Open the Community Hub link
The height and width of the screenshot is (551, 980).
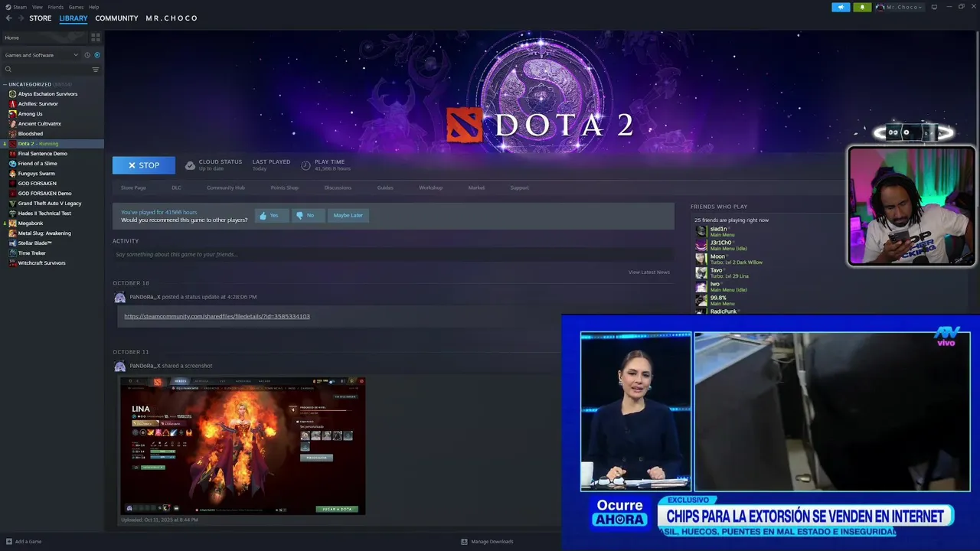(226, 187)
